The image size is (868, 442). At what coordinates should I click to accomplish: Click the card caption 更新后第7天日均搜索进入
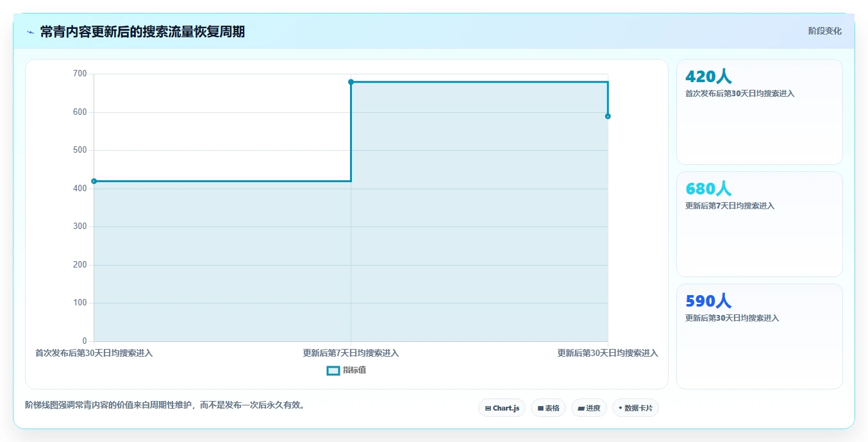point(730,206)
